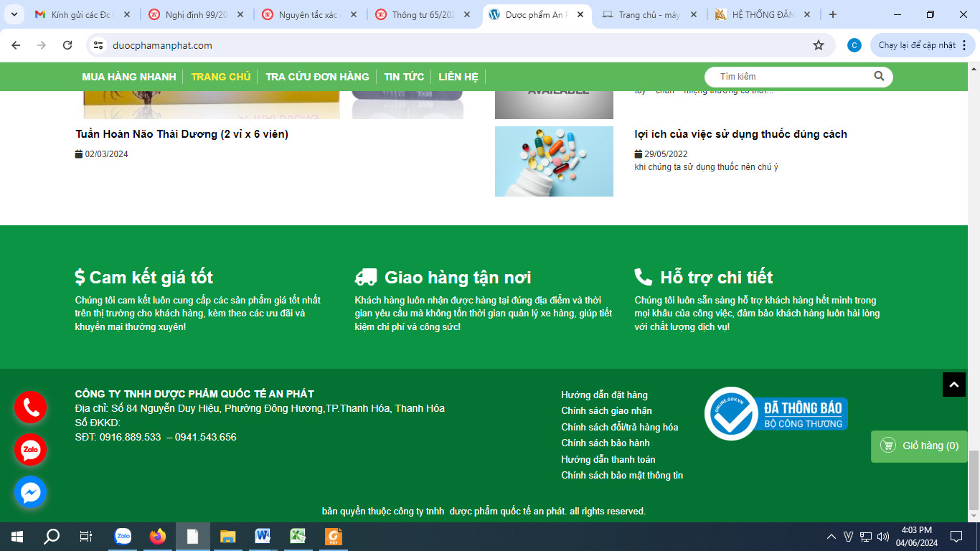980x551 pixels.
Task: Click the search magnifier icon
Action: pos(879,76)
